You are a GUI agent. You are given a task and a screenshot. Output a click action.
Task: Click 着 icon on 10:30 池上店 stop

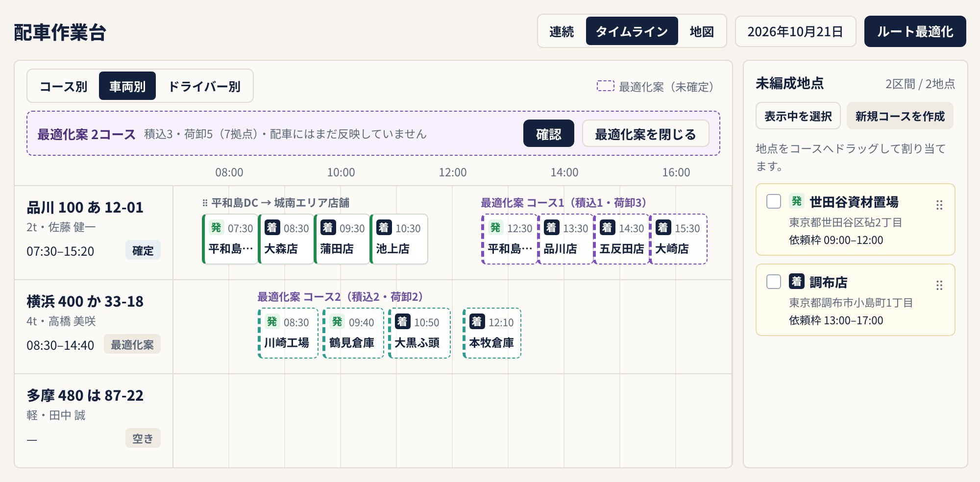coord(384,228)
